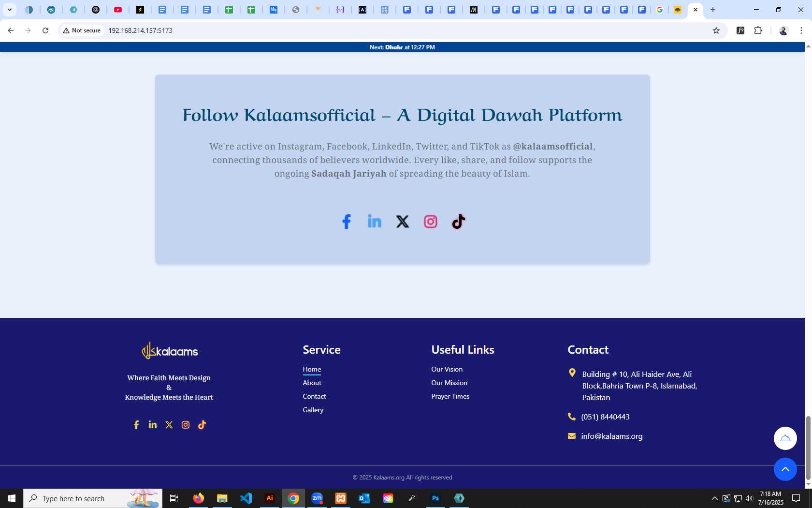Open the Chrome profile avatar

click(x=783, y=30)
